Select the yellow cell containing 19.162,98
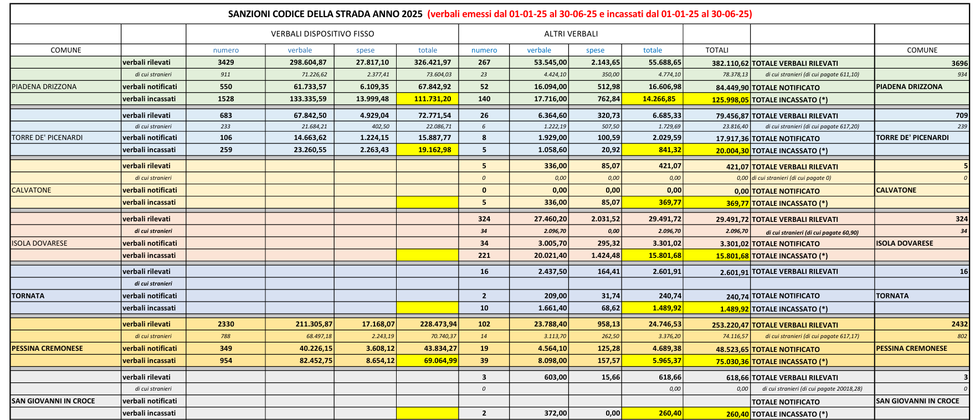Screen dimensions: 980x420 (427, 149)
